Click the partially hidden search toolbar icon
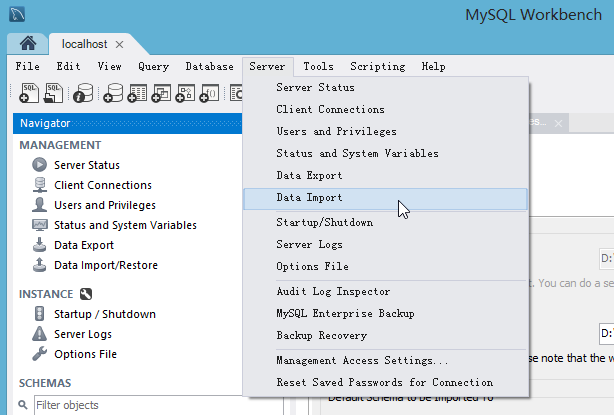614x415 pixels. (x=237, y=93)
